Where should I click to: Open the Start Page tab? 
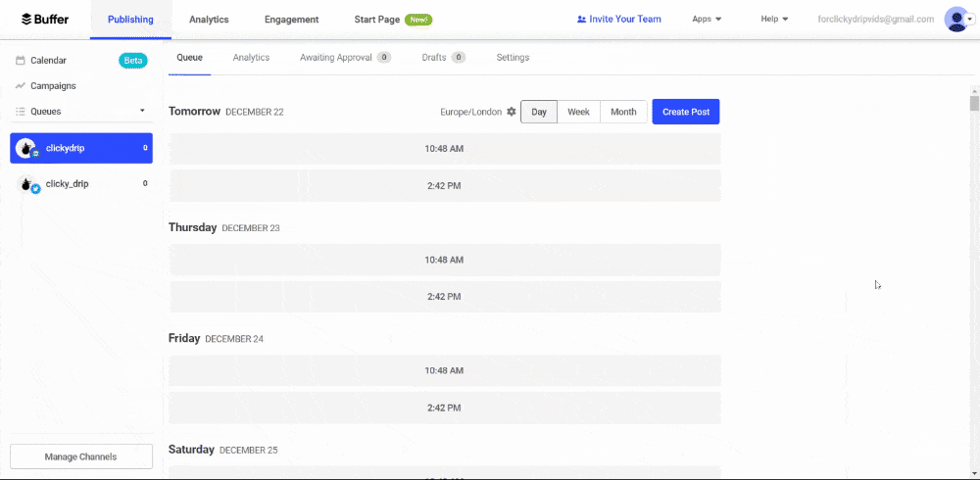coord(377,20)
